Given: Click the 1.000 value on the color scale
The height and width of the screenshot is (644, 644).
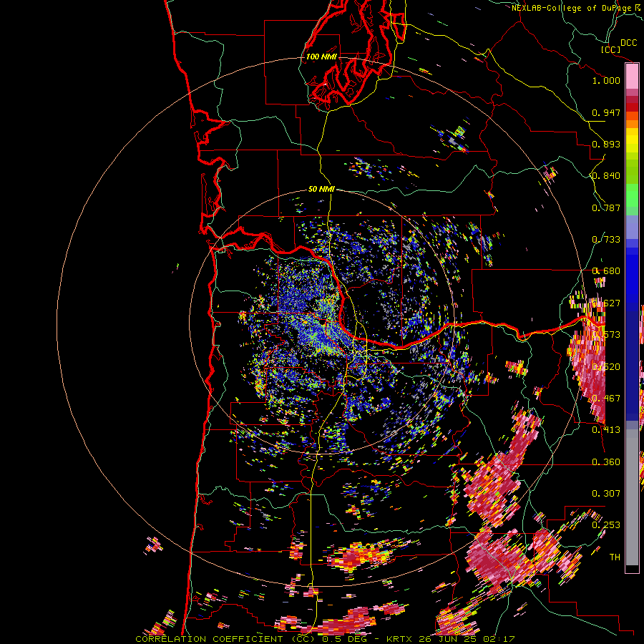Looking at the screenshot, I should pos(606,80).
